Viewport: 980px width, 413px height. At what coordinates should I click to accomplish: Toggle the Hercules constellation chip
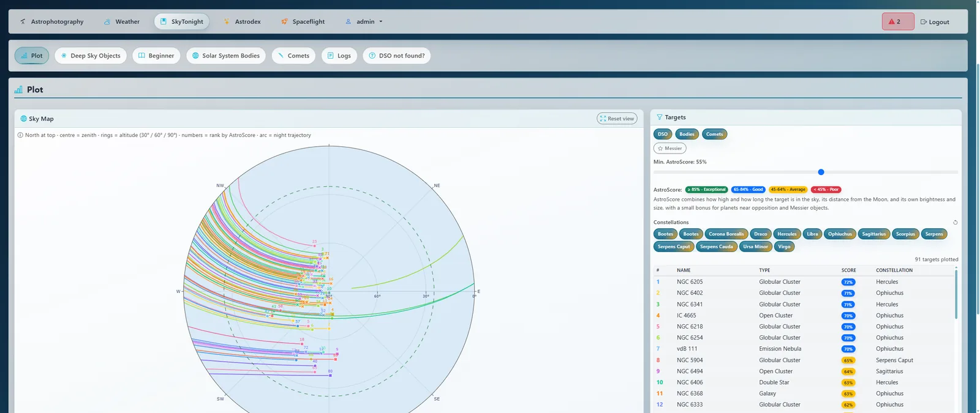[x=786, y=234]
